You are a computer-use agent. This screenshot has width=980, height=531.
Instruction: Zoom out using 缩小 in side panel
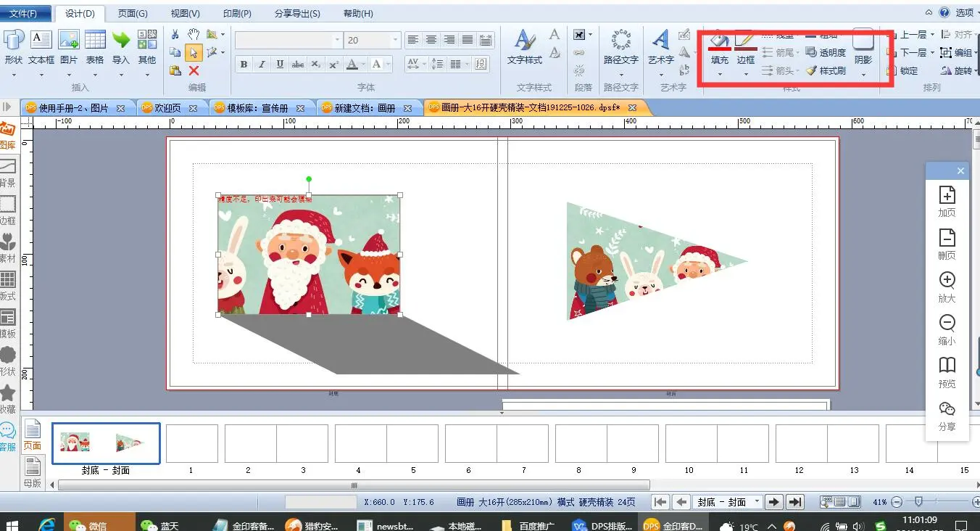[x=947, y=329]
